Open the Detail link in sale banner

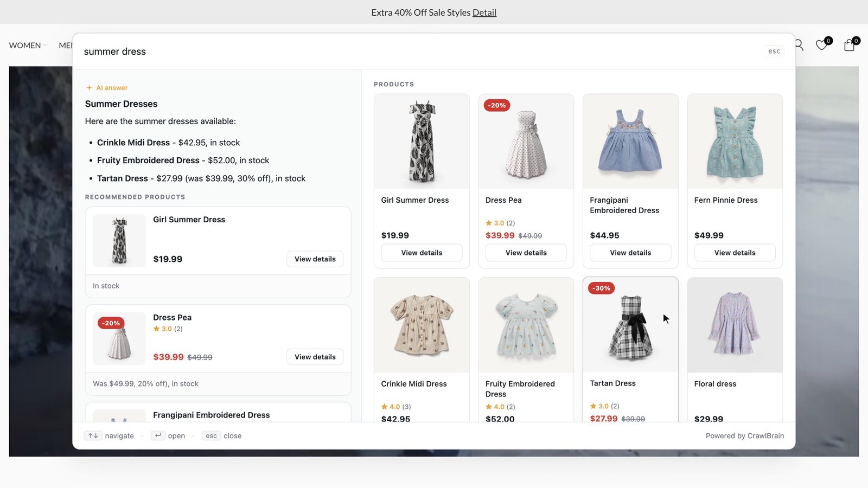[x=484, y=12]
